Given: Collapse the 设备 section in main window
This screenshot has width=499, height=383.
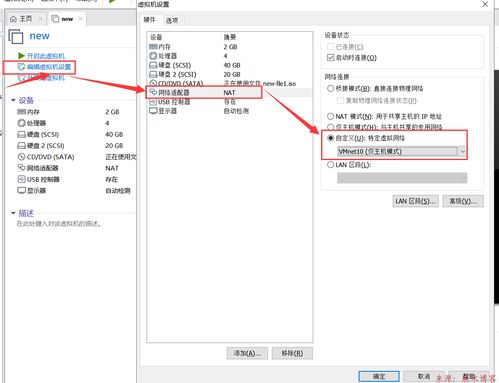Looking at the screenshot, I should [13, 100].
